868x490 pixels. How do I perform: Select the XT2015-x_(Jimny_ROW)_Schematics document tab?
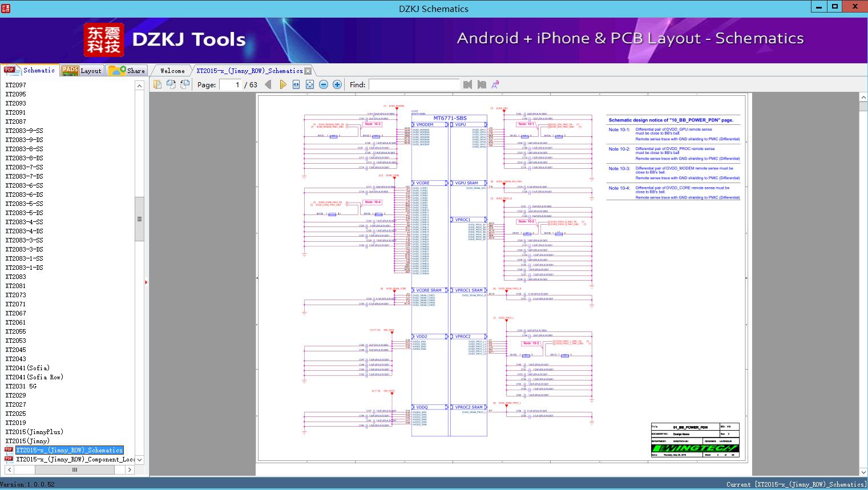(x=249, y=71)
